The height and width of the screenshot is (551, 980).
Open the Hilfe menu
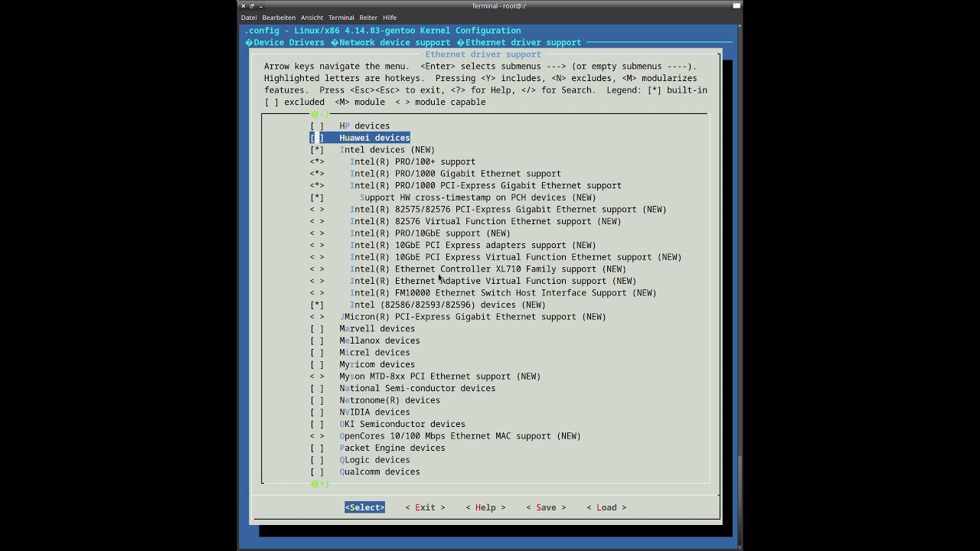[390, 18]
